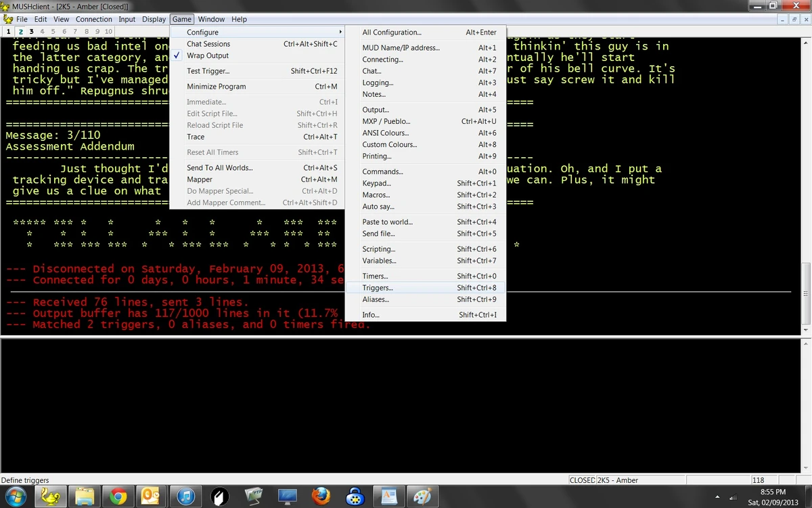Click world button 7 on the toolbar
The width and height of the screenshot is (812, 508).
pyautogui.click(x=75, y=31)
